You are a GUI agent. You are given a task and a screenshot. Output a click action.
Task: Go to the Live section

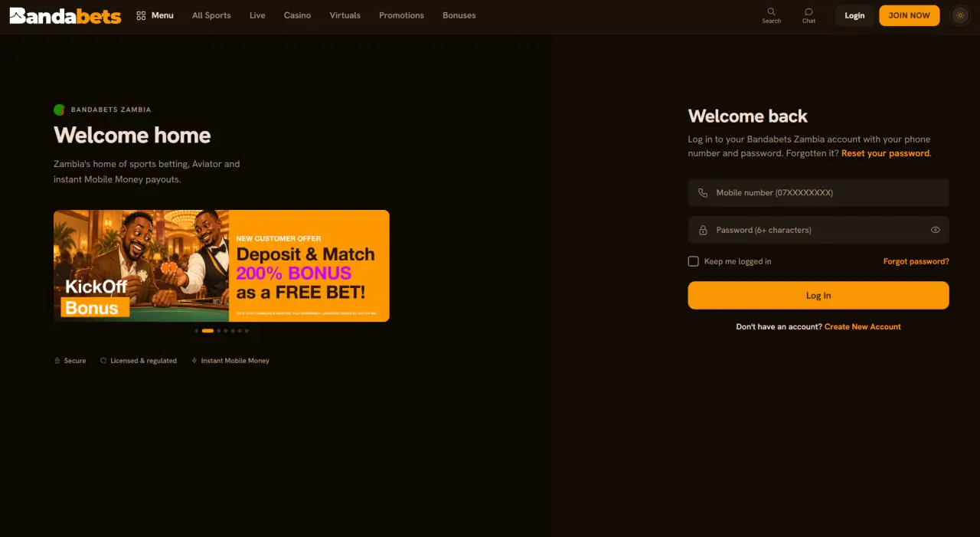[257, 15]
